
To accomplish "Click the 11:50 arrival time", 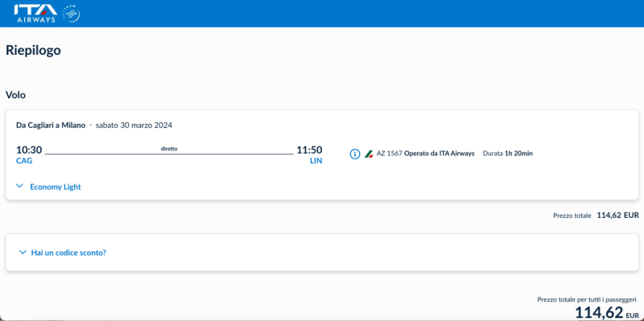I will (309, 150).
